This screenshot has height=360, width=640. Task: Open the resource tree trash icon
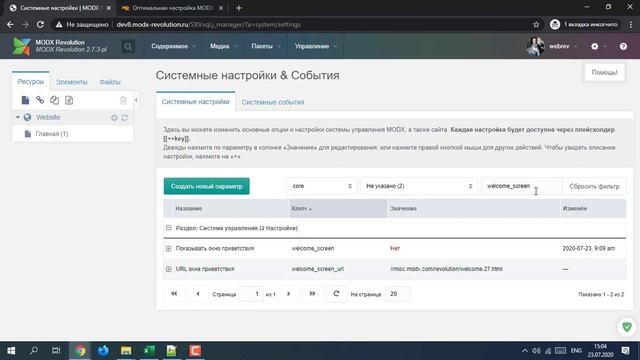[123, 100]
